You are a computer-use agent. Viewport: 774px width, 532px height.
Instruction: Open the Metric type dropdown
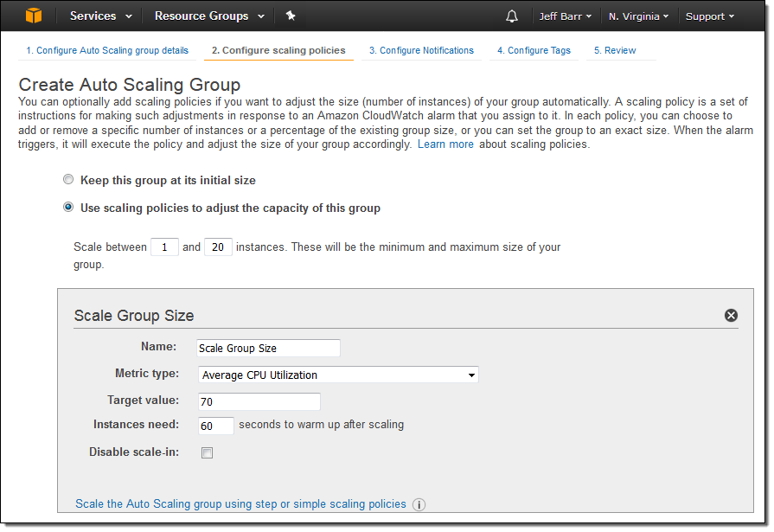click(337, 375)
